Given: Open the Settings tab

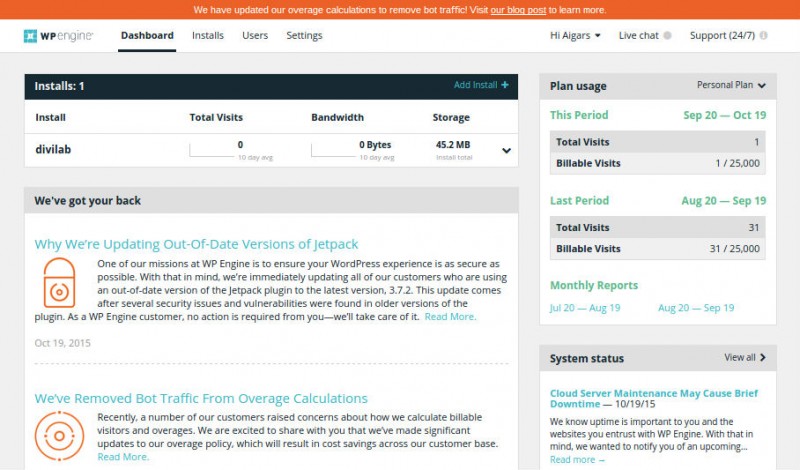Looking at the screenshot, I should click(x=304, y=36).
